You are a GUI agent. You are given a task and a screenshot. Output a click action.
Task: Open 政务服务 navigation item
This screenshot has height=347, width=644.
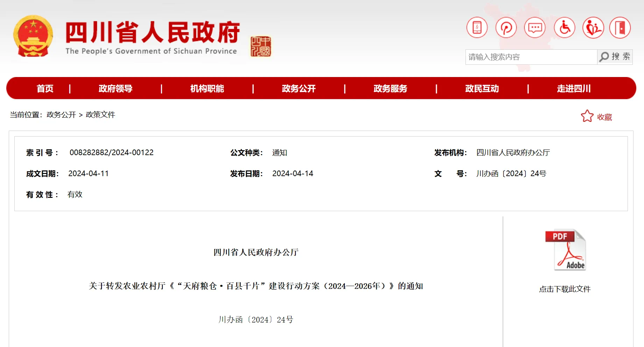(x=391, y=89)
